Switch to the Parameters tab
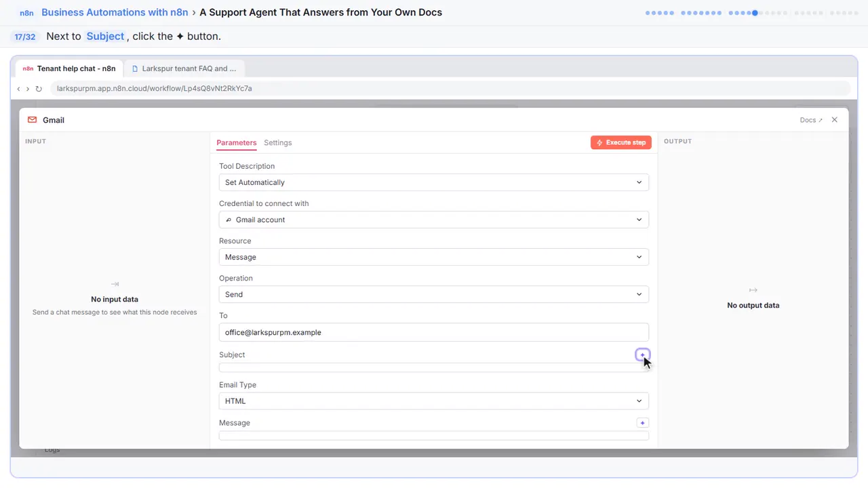Viewport: 868px width, 488px height. [x=237, y=143]
